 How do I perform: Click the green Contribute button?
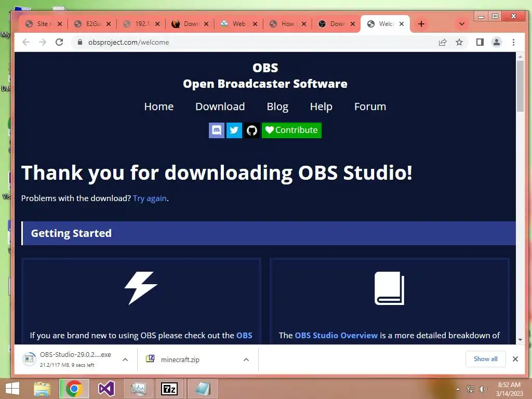pyautogui.click(x=291, y=130)
